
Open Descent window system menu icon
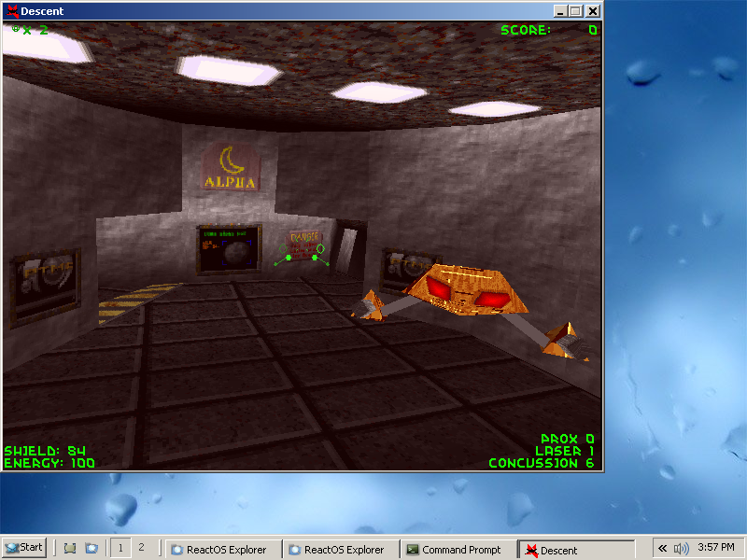12,11
